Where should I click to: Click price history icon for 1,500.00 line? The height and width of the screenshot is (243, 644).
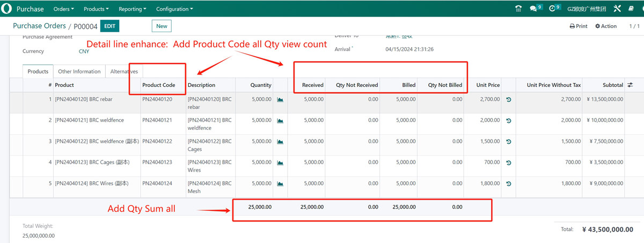click(x=509, y=142)
